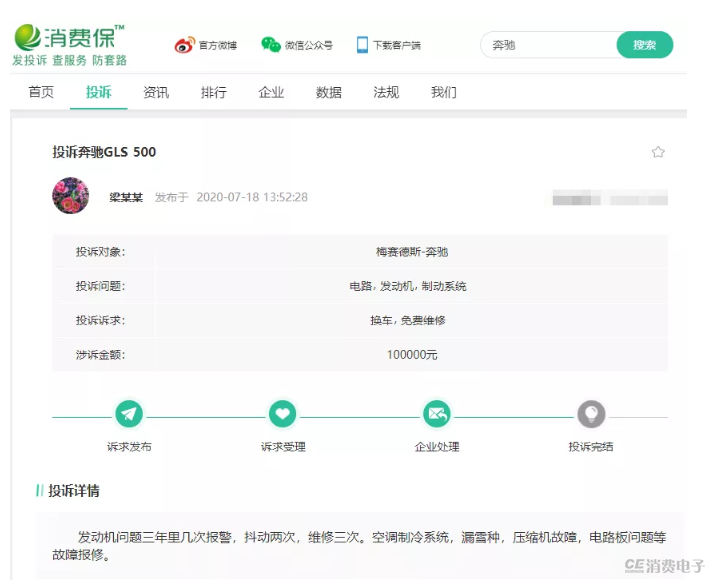Viewport: 715px width, 583px height.
Task: Click the 投诉问题 label
Action: 100,286
